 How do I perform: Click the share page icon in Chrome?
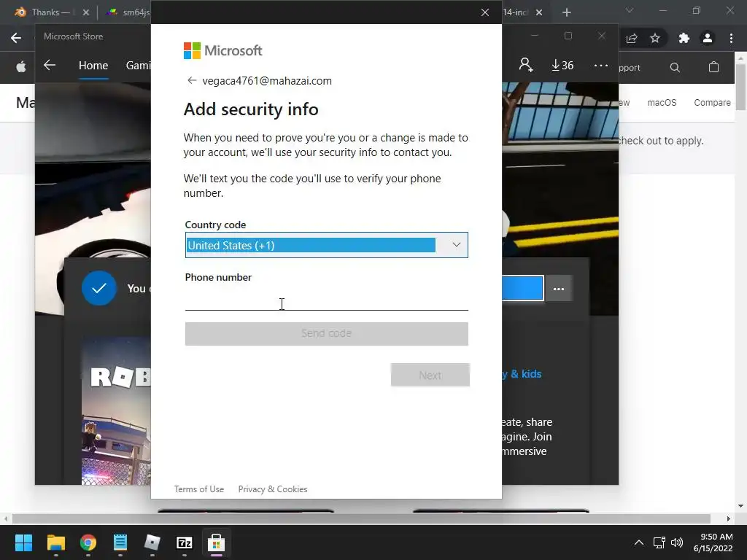632,38
